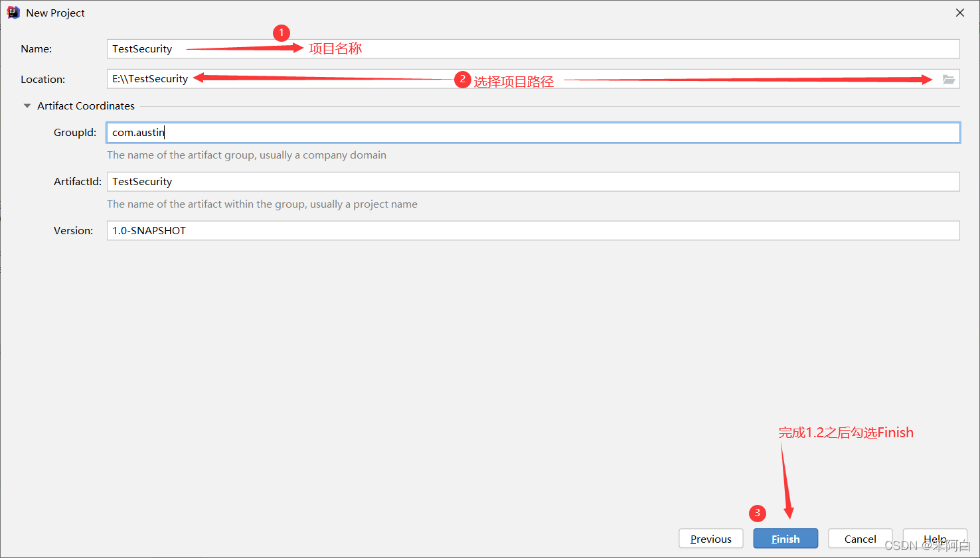Click the 'Location:' label
The height and width of the screenshot is (558, 980).
pos(43,80)
